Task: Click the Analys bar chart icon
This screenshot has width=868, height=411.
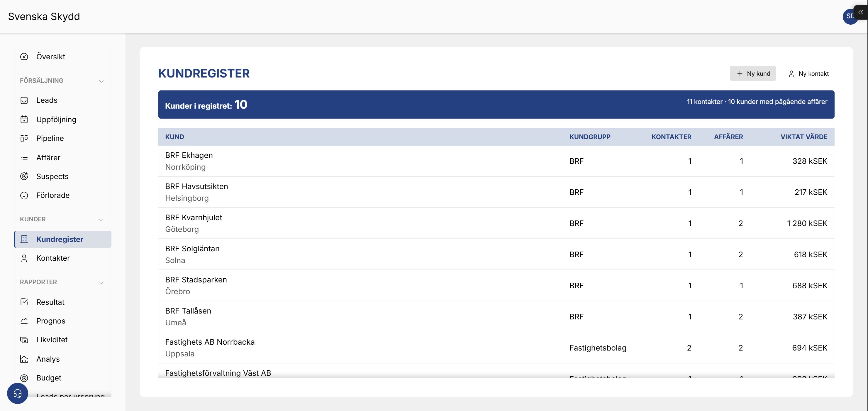Action: click(x=24, y=359)
